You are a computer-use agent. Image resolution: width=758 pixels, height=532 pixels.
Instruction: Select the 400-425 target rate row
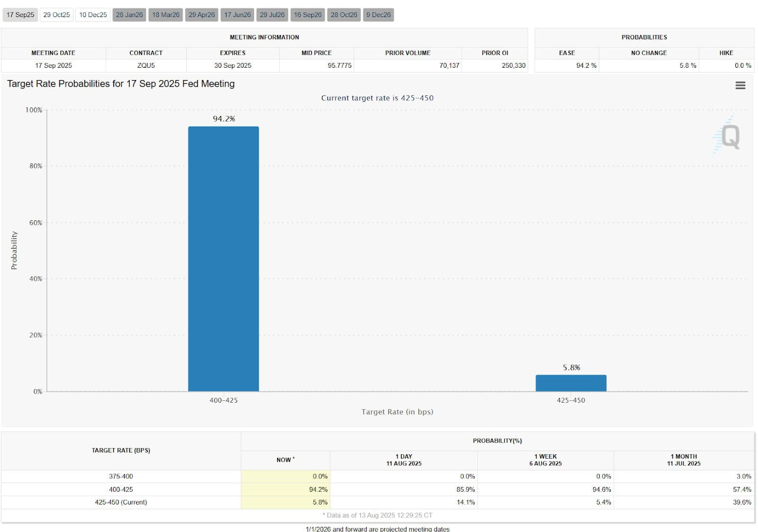tap(377, 489)
